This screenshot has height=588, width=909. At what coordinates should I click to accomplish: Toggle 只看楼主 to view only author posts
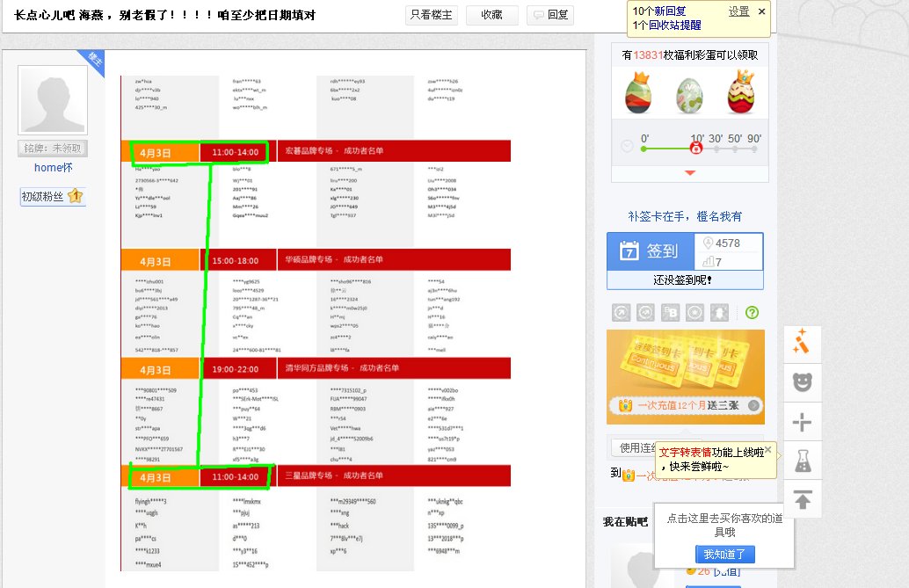point(430,15)
